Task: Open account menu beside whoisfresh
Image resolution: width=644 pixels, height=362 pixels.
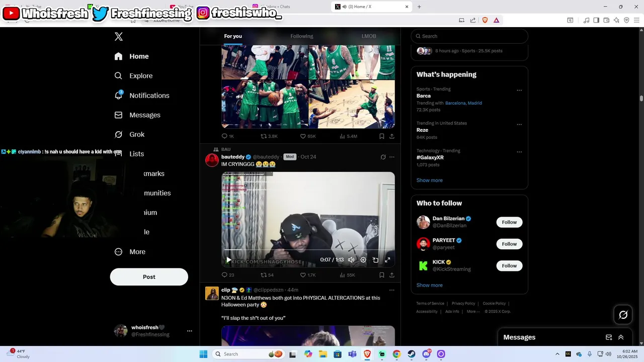Action: click(190, 331)
